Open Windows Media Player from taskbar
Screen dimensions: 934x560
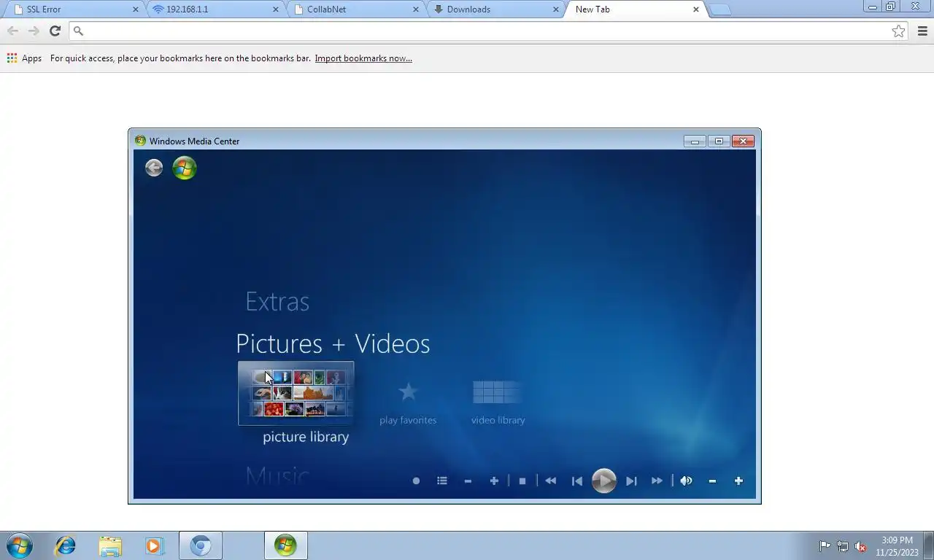point(155,545)
